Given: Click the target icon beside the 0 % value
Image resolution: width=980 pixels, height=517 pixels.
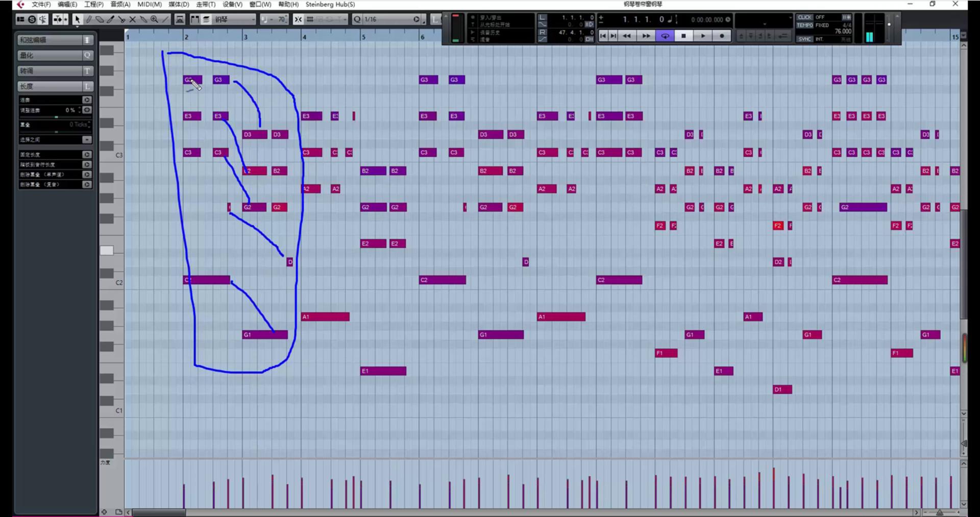Looking at the screenshot, I should [x=87, y=110].
